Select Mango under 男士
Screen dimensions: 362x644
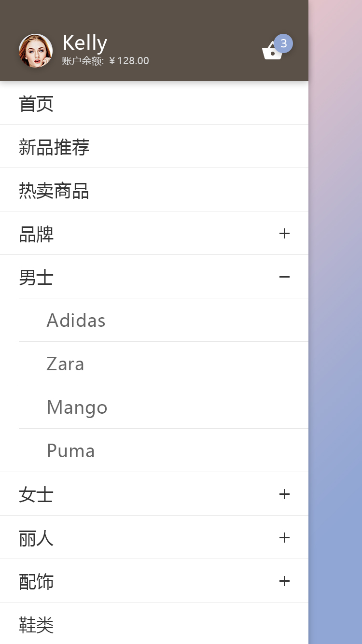164,407
